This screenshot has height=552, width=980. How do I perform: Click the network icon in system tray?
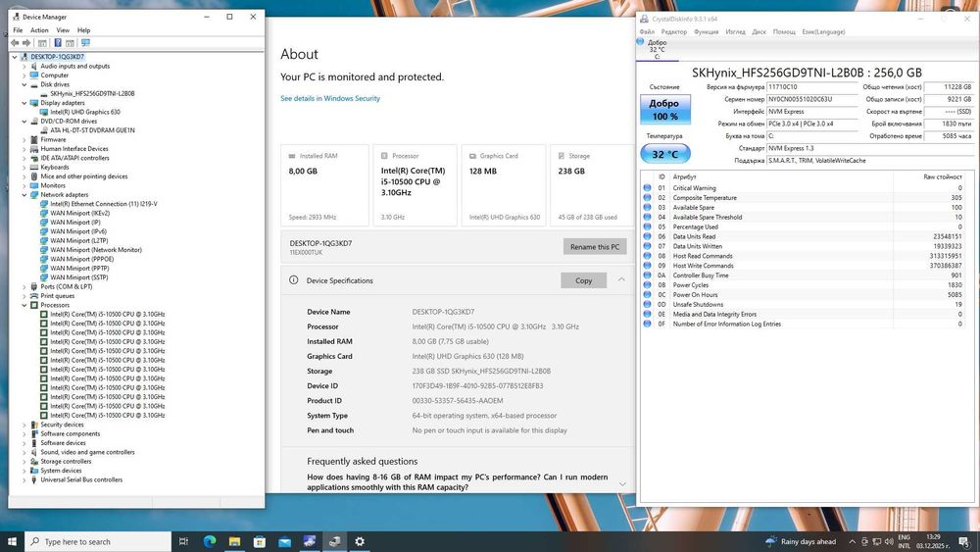(877, 541)
